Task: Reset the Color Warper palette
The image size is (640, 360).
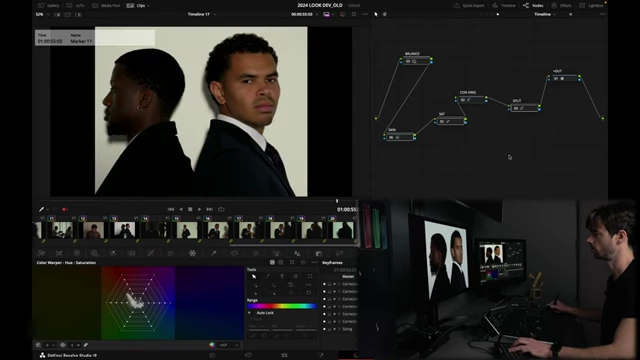Action: 303,262
